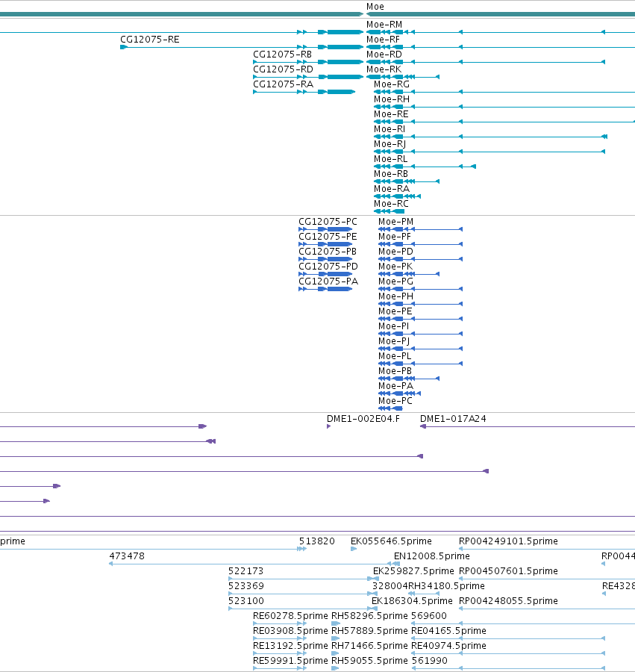Open the Moe-PC protein label

coord(395,401)
